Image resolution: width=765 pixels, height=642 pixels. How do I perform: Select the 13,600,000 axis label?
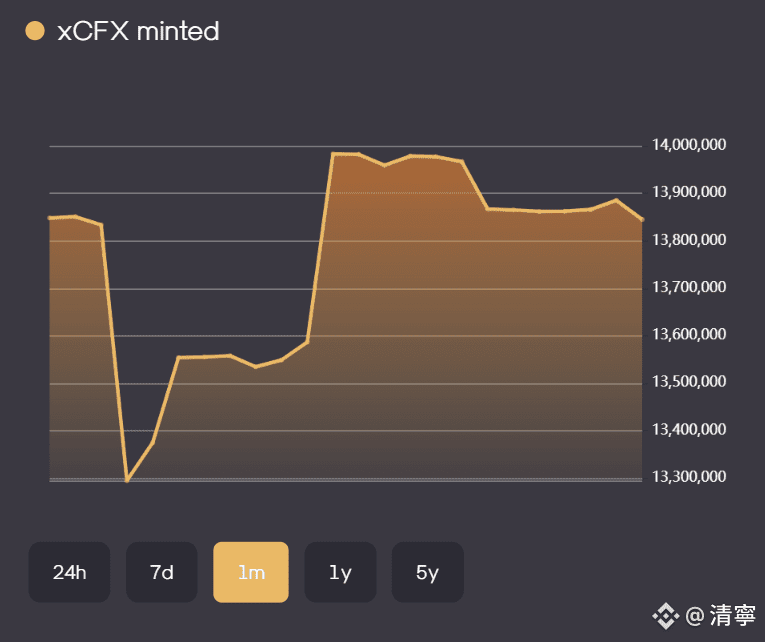tap(690, 336)
